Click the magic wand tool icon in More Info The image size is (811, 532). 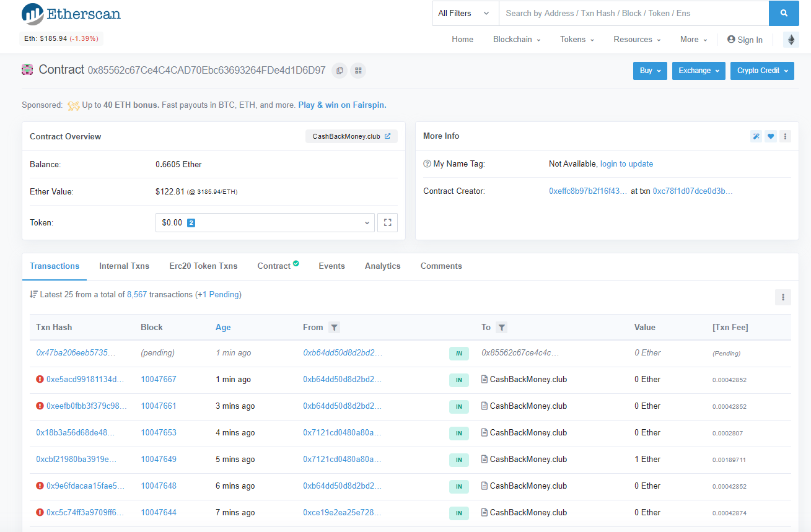coord(756,136)
